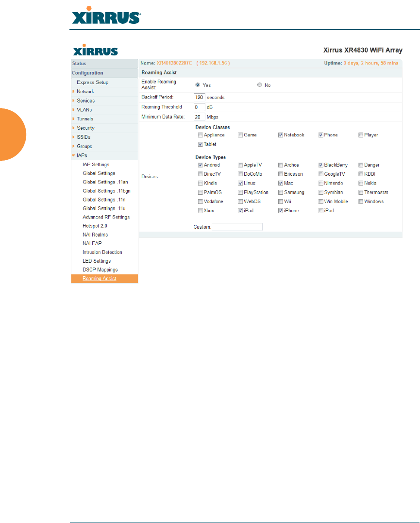Check the Samsung device type

[x=281, y=192]
